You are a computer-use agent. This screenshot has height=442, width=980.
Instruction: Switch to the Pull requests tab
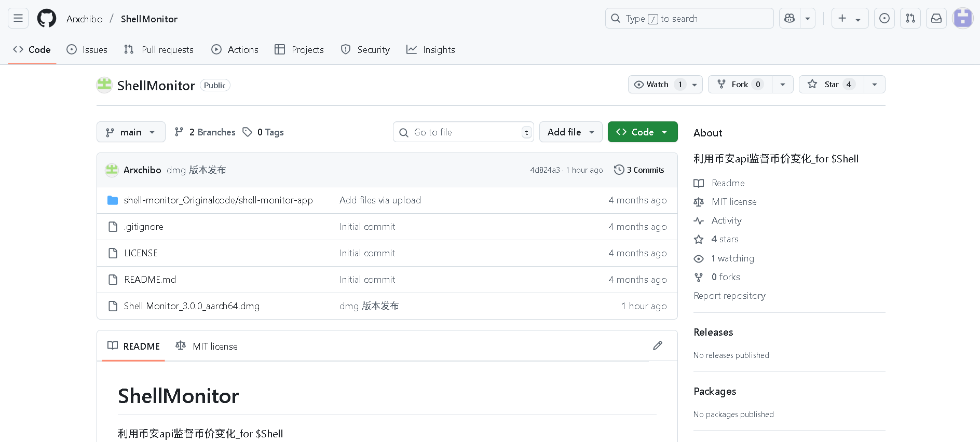pos(159,50)
